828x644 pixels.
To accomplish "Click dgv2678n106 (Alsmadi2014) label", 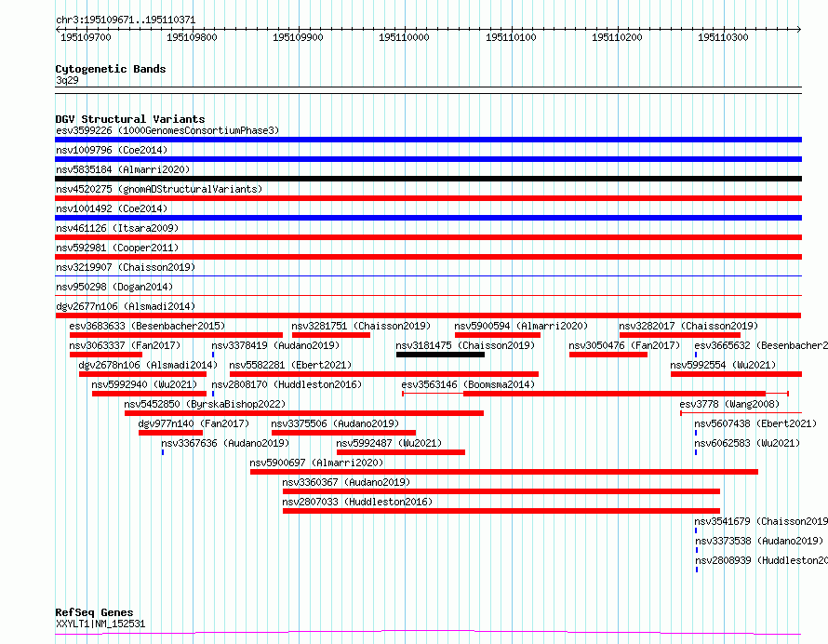I will [148, 365].
